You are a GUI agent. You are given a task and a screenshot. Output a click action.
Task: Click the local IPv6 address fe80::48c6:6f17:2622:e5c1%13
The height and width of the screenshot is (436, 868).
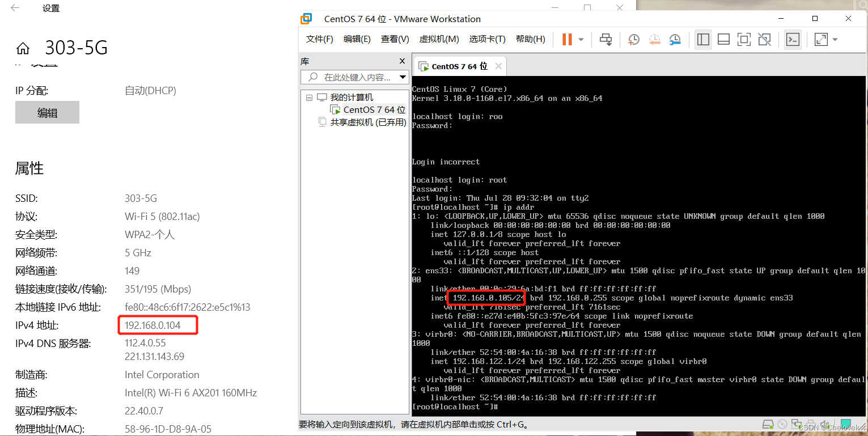[x=187, y=307]
